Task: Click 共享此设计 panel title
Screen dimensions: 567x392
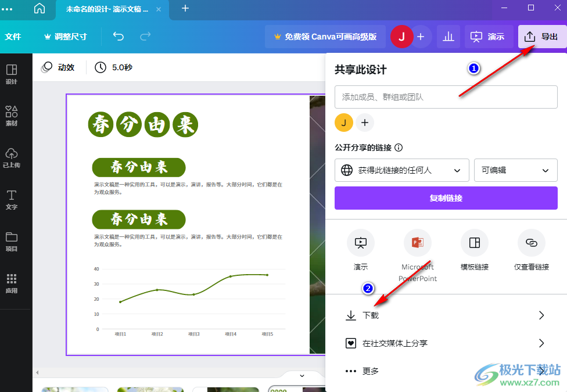Action: tap(361, 70)
